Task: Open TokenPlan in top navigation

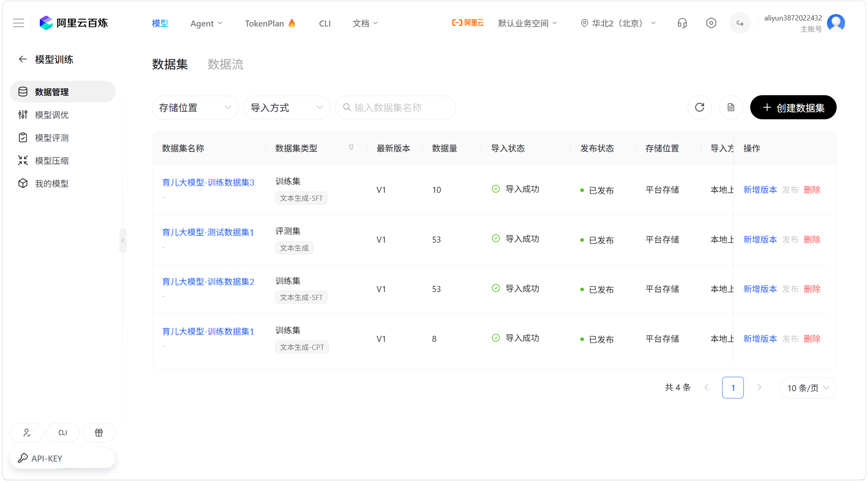Action: (270, 24)
